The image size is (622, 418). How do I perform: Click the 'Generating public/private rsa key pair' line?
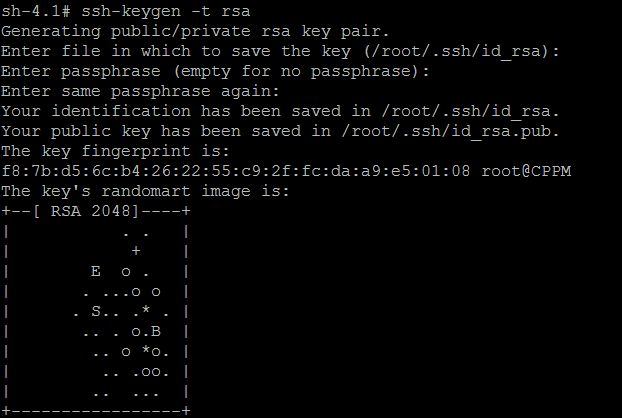(195, 31)
